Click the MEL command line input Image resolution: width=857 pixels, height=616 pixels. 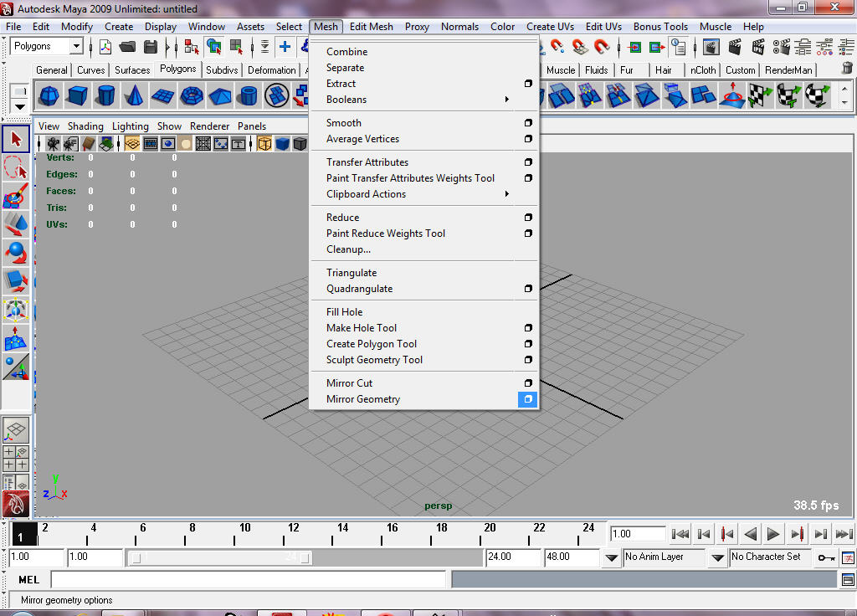(x=248, y=580)
